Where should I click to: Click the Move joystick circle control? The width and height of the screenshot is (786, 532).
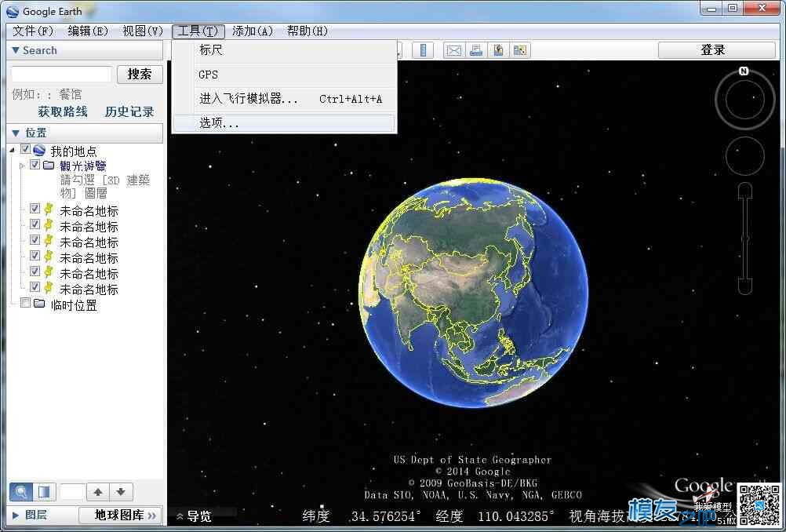pos(745,155)
